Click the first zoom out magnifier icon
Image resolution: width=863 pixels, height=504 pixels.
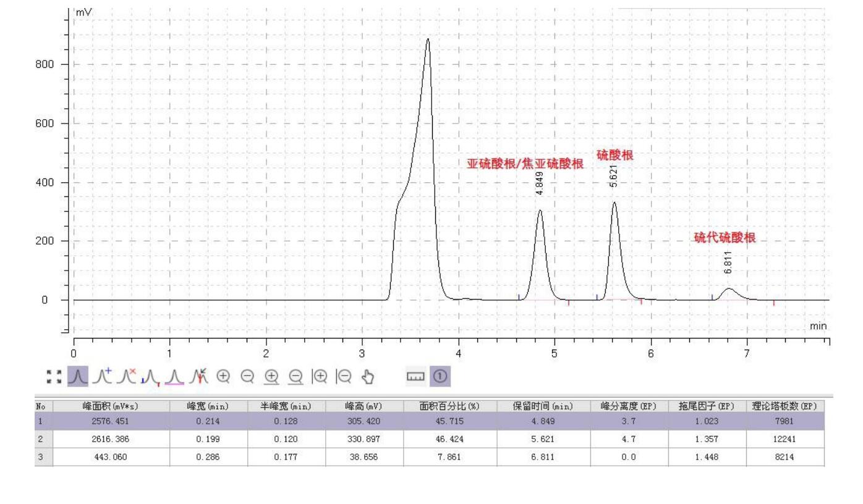pos(247,375)
